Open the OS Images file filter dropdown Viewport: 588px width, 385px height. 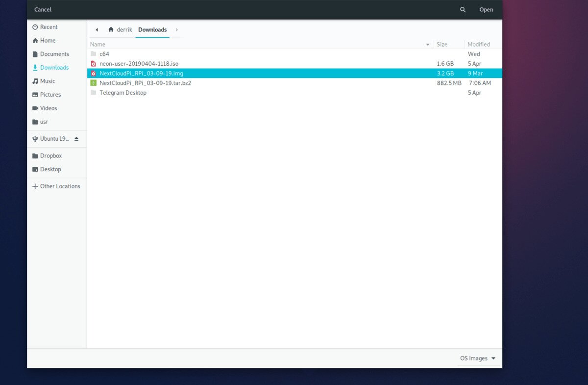click(x=478, y=358)
